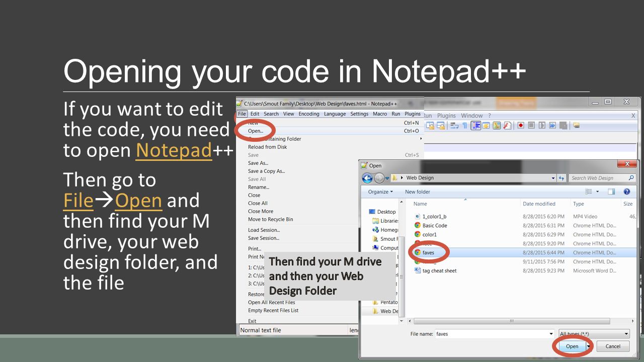Click the blue Help icon in Open dialog
Screen dimensions: 644x362
point(627,192)
